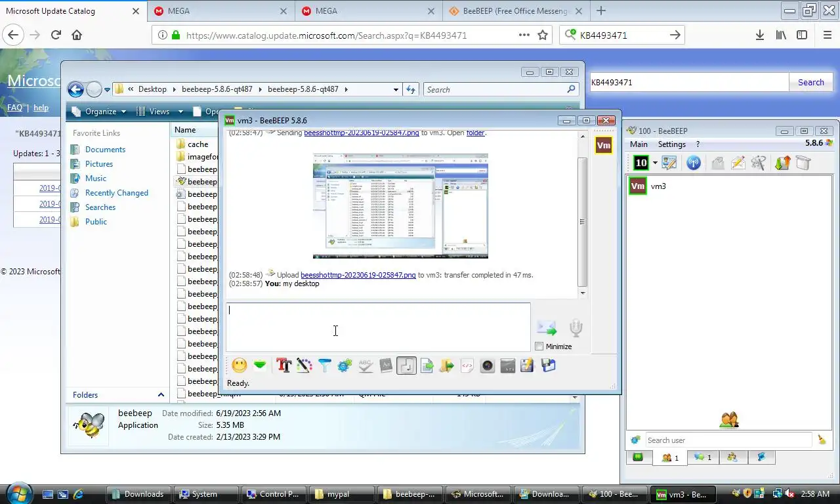Click the gear icon beside Search user
The width and height of the screenshot is (840, 504).
pyautogui.click(x=635, y=440)
